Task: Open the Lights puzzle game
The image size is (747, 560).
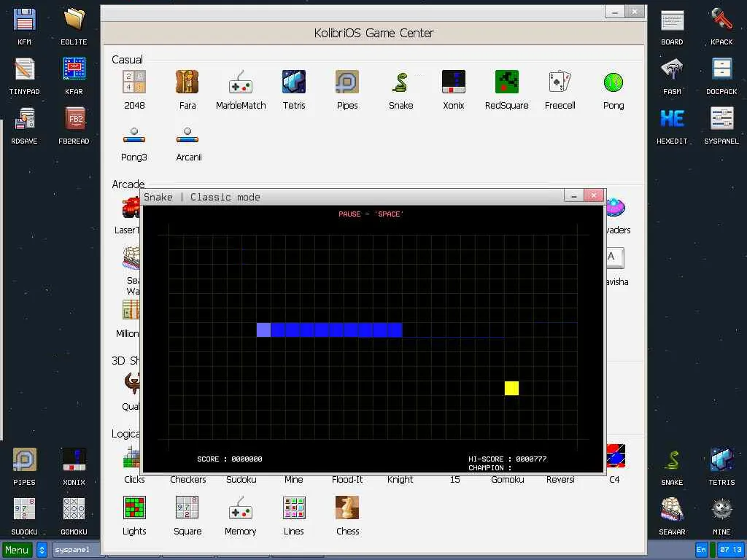Action: 134,507
